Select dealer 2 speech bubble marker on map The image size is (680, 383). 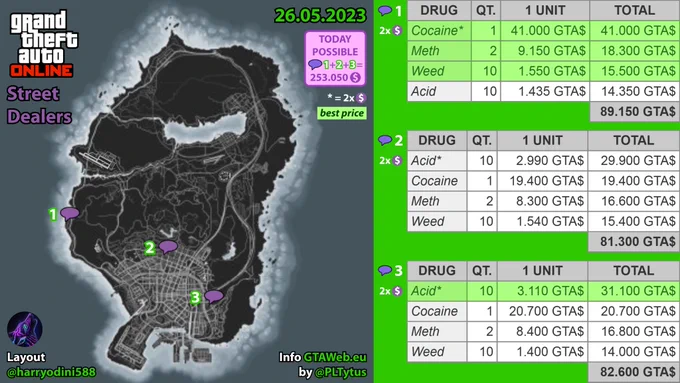168,247
